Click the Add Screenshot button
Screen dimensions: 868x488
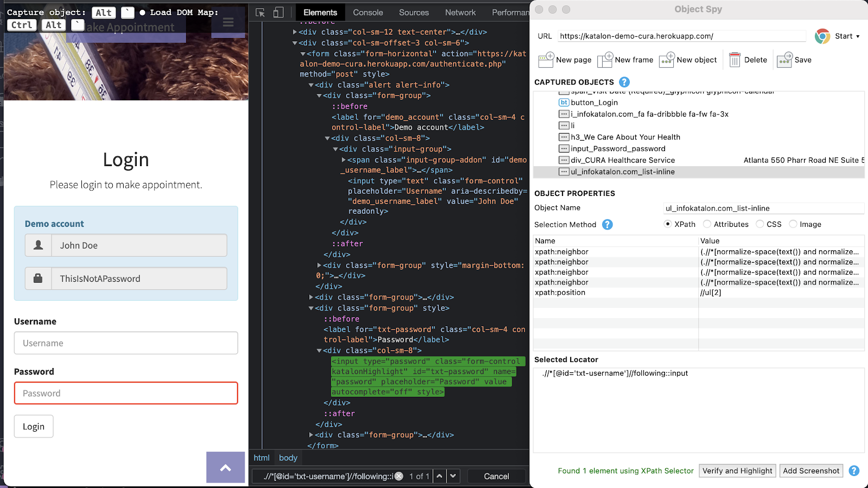[811, 471]
